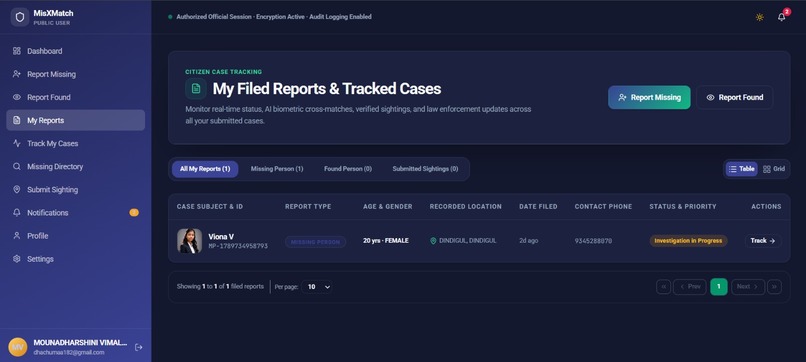Click the green Report Missing button

pyautogui.click(x=649, y=97)
